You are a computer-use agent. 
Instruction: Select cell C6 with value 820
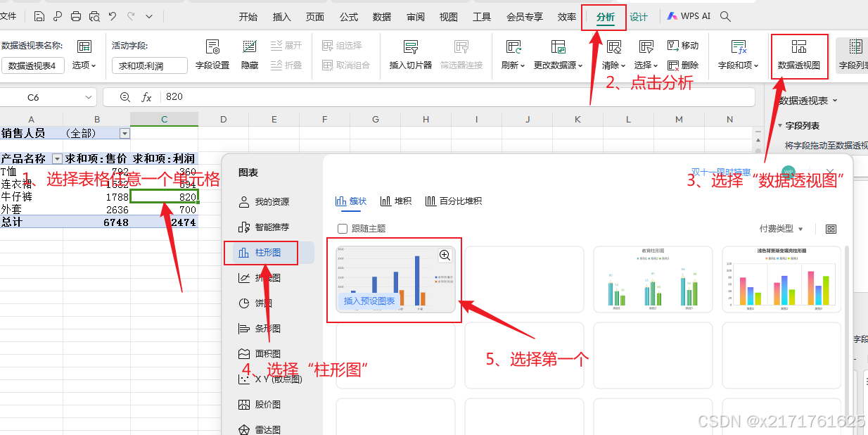(x=164, y=196)
